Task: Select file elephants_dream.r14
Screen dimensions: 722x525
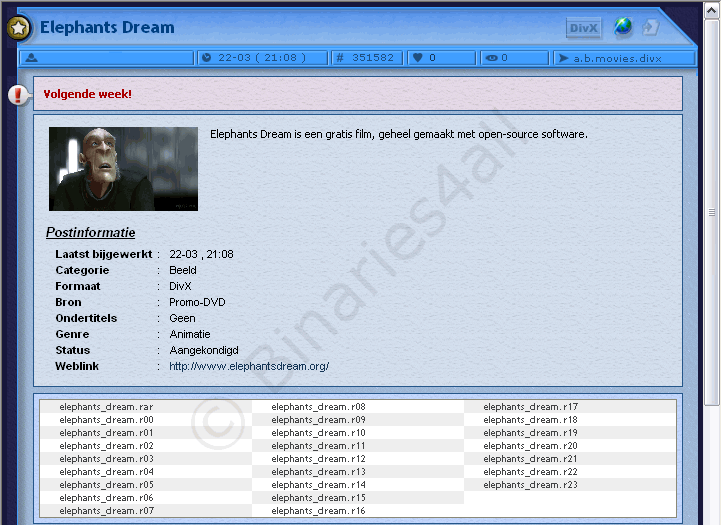Action: click(x=318, y=484)
